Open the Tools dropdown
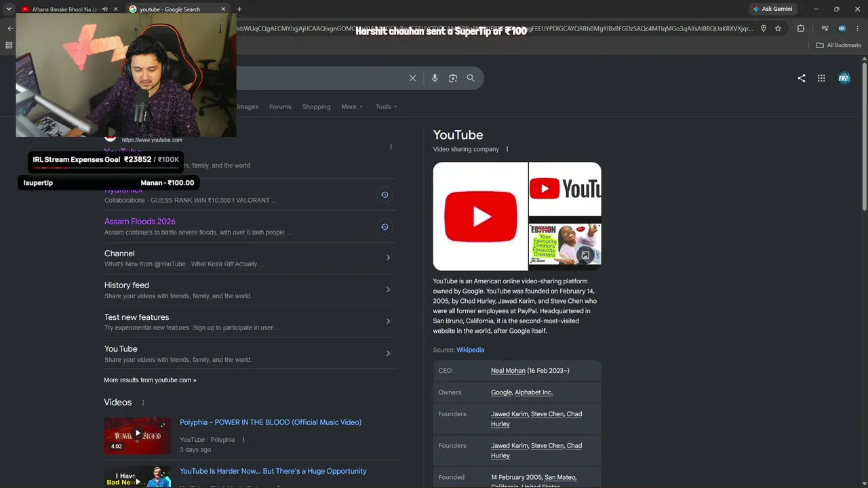 (387, 106)
